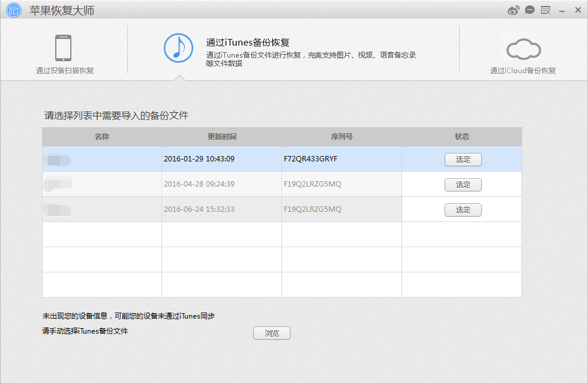This screenshot has height=384, width=588.
Task: Click the 未出现您的设备信息 notice text
Action: (x=128, y=316)
